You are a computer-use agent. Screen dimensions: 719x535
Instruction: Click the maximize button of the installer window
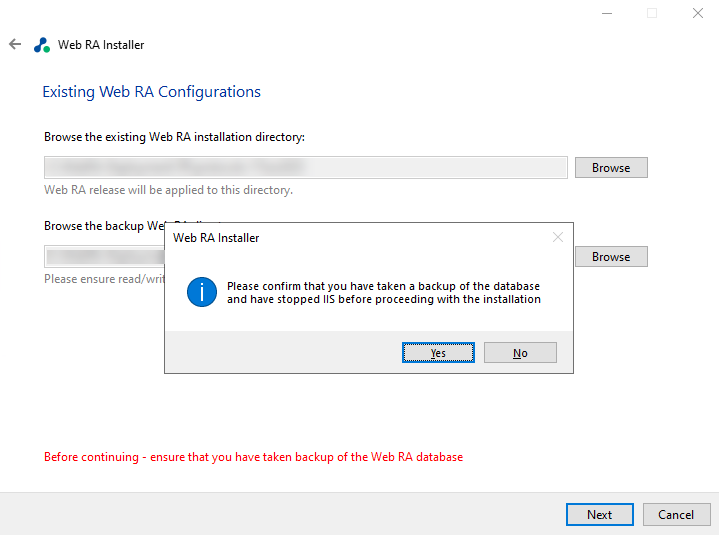point(652,13)
